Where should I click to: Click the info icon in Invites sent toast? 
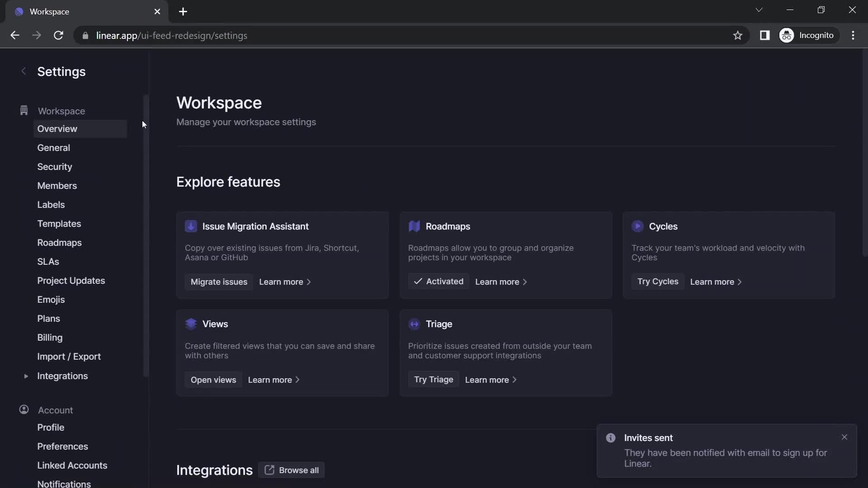[x=611, y=438]
